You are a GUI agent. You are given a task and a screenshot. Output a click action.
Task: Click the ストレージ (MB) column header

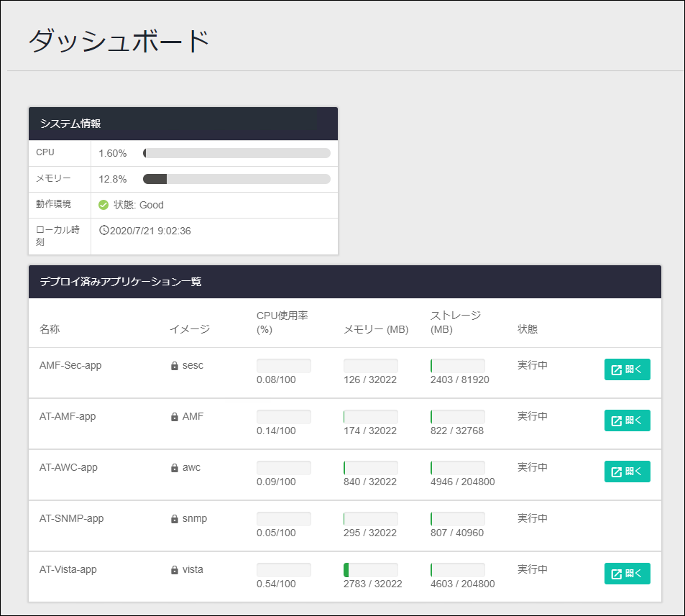[x=456, y=323]
